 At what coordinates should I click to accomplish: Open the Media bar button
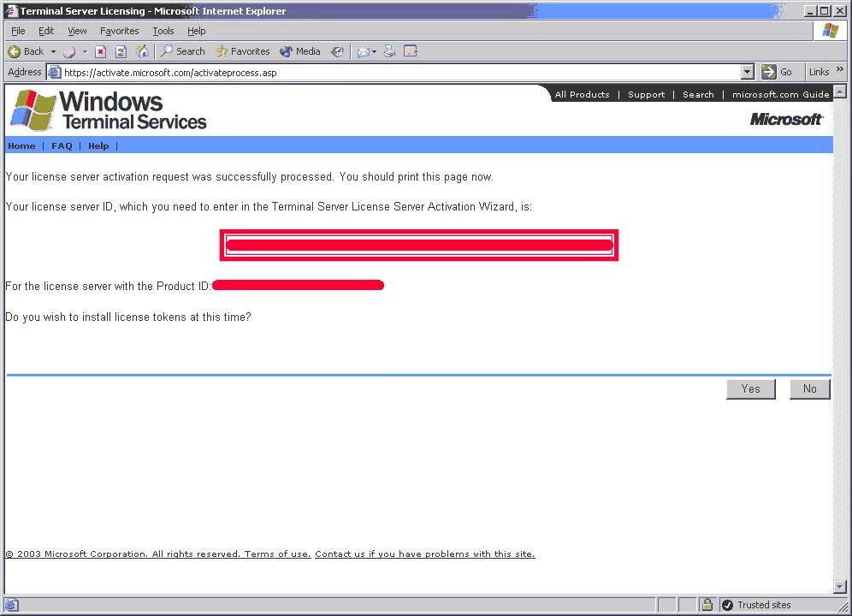pyautogui.click(x=300, y=51)
